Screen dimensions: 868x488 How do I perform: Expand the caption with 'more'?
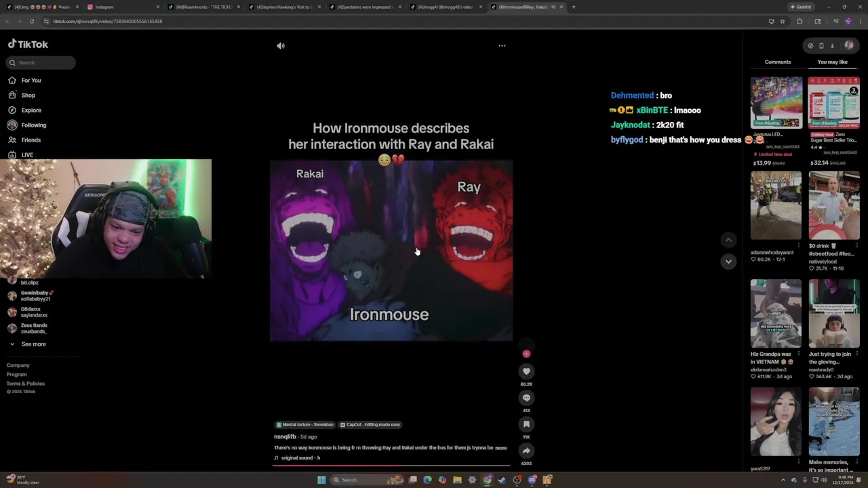pyautogui.click(x=501, y=448)
